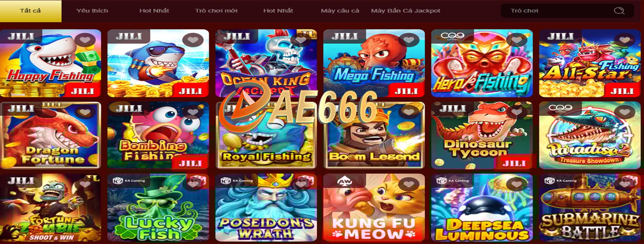Click heart on Paradise 2 tile
This screenshot has height=244, width=644.
(624, 112)
